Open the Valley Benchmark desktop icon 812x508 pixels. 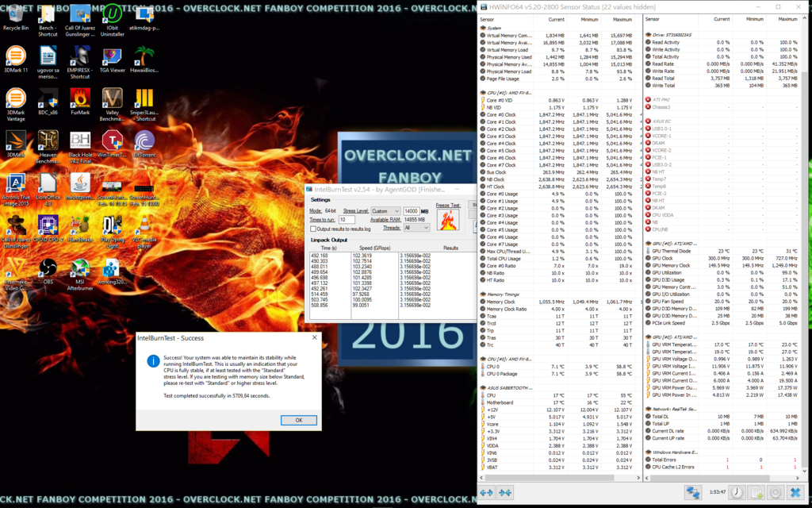tap(113, 106)
